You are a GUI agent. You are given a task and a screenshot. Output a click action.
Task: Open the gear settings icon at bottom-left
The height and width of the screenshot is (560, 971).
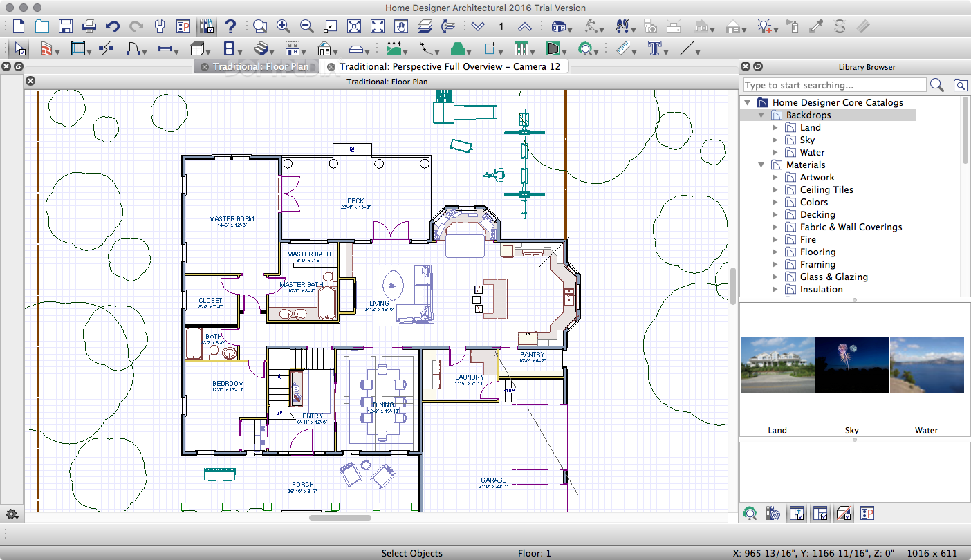(x=12, y=514)
